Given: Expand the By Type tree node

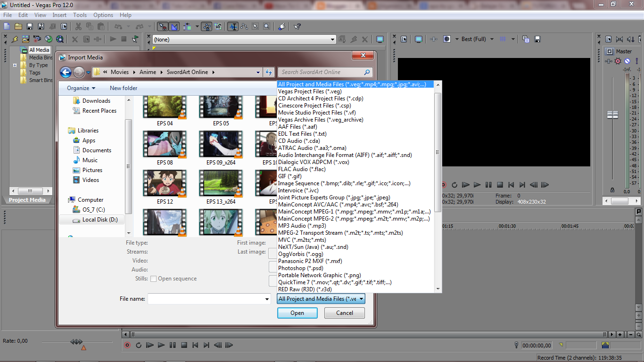Looking at the screenshot, I should tap(15, 66).
